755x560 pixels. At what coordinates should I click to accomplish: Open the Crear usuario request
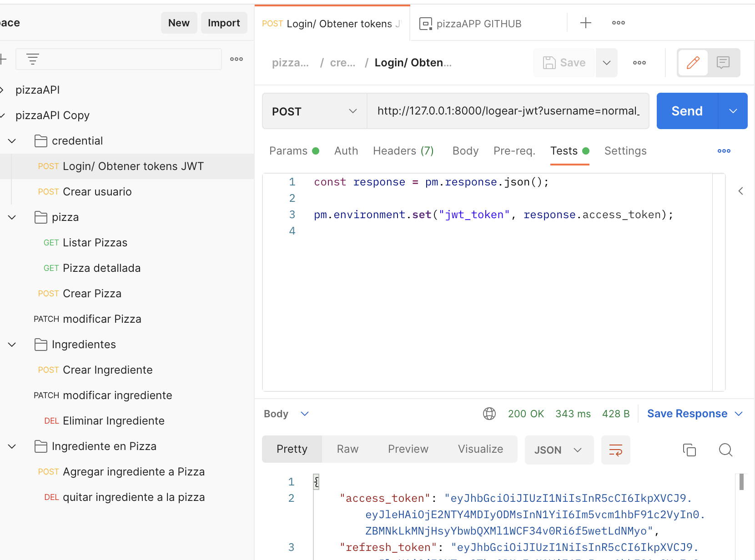tap(97, 192)
